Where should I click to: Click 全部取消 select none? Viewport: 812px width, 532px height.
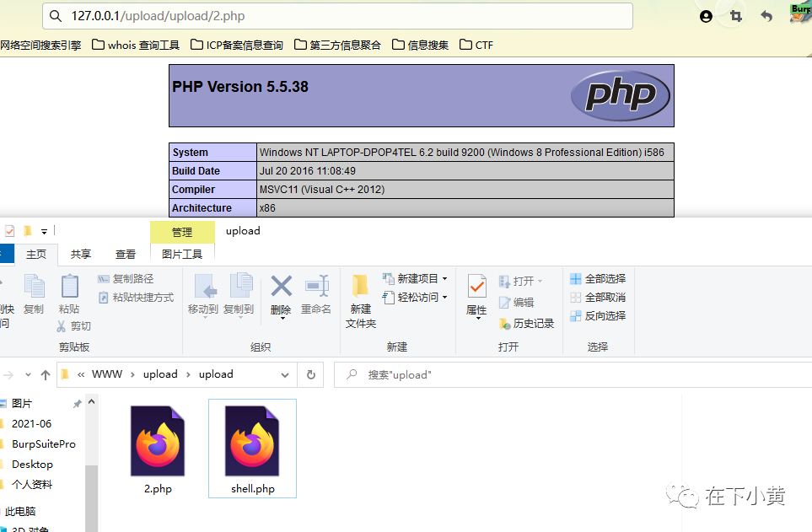click(598, 298)
